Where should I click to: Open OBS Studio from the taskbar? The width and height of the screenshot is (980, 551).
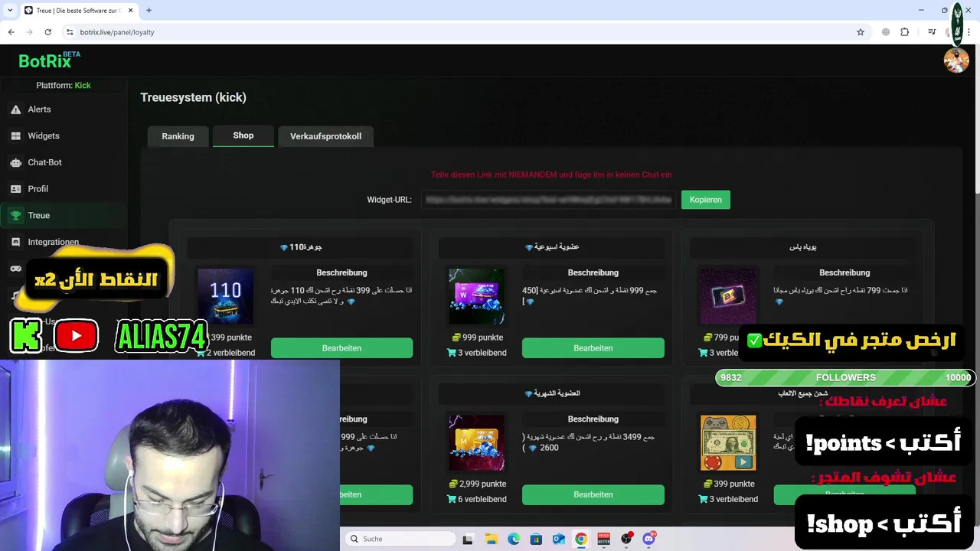coord(626,539)
